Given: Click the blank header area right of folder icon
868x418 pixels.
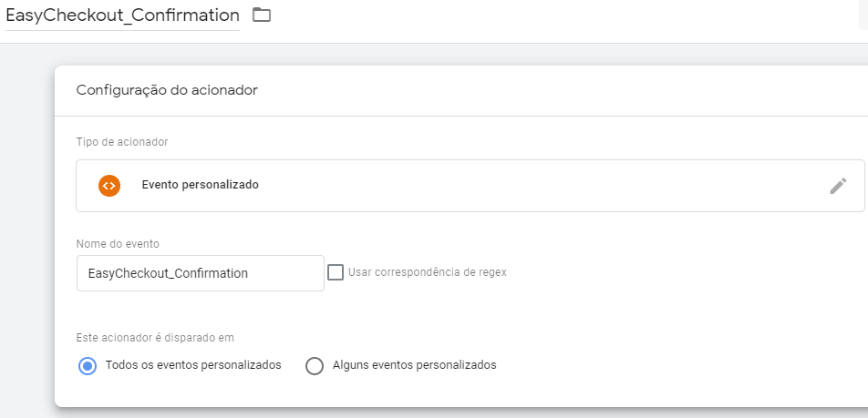Looking at the screenshot, I should (553, 21).
